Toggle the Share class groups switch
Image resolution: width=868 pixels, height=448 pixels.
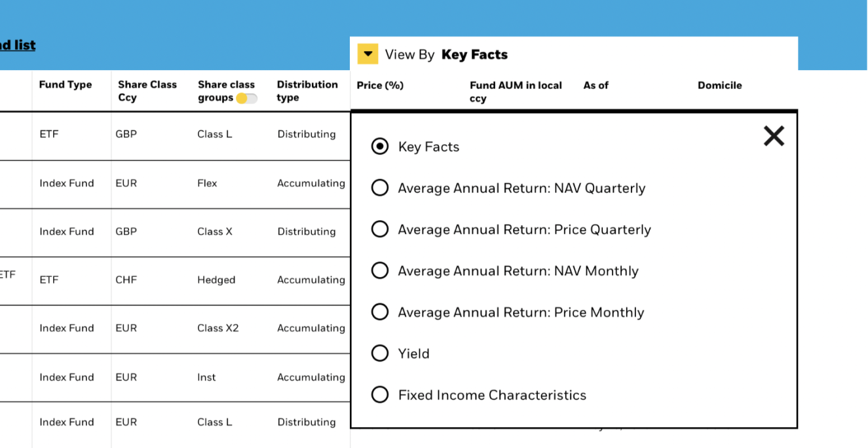pos(247,98)
